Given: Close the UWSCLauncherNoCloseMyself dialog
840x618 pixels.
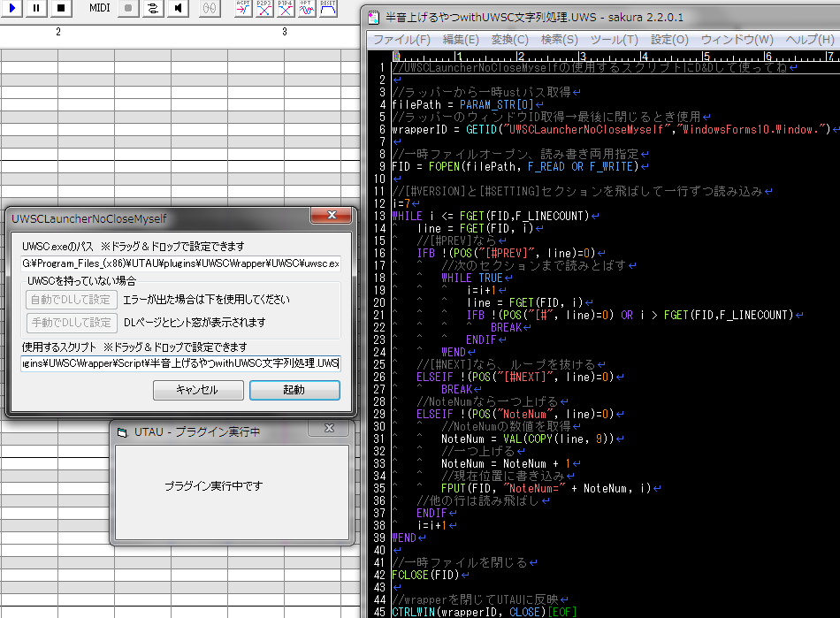Looking at the screenshot, I should [331, 215].
